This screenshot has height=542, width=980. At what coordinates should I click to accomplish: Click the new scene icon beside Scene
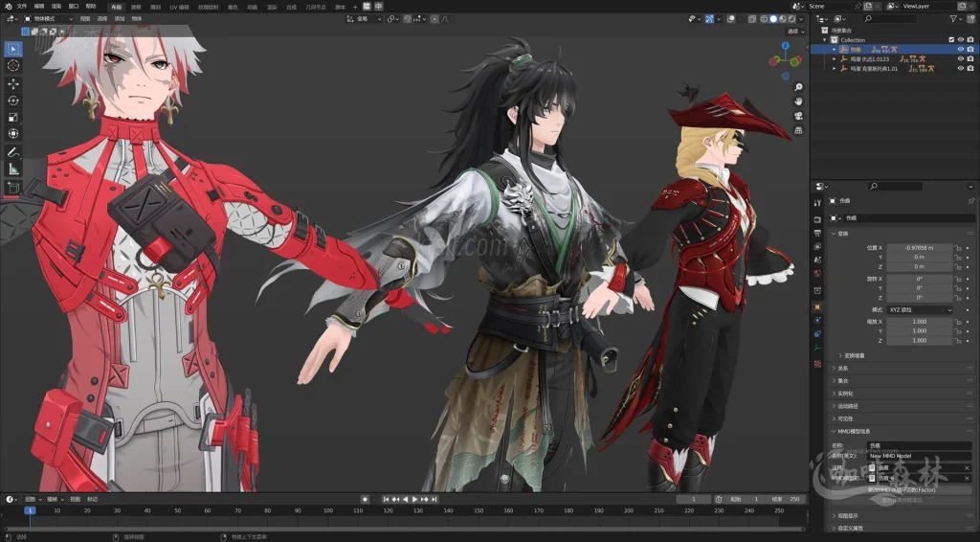tap(867, 7)
